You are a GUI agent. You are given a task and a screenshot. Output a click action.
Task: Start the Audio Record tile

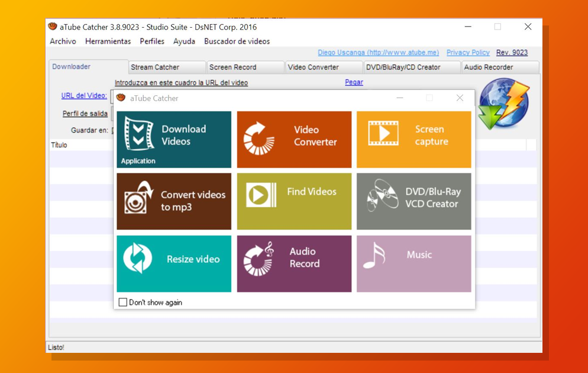295,264
